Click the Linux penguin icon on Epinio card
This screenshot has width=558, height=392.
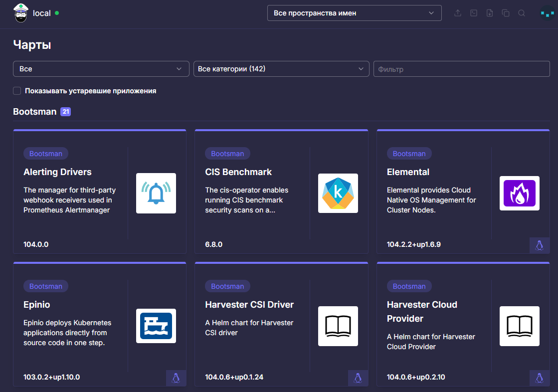click(x=176, y=378)
